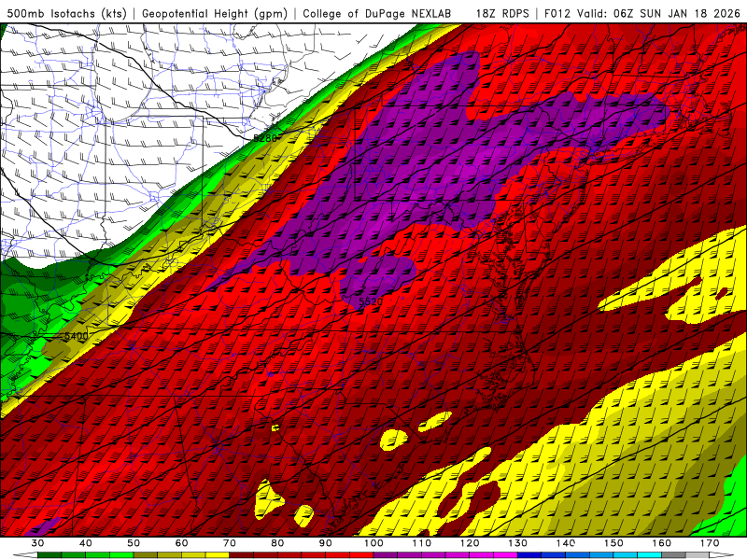Select the cyan swatch before gray

click(x=649, y=555)
